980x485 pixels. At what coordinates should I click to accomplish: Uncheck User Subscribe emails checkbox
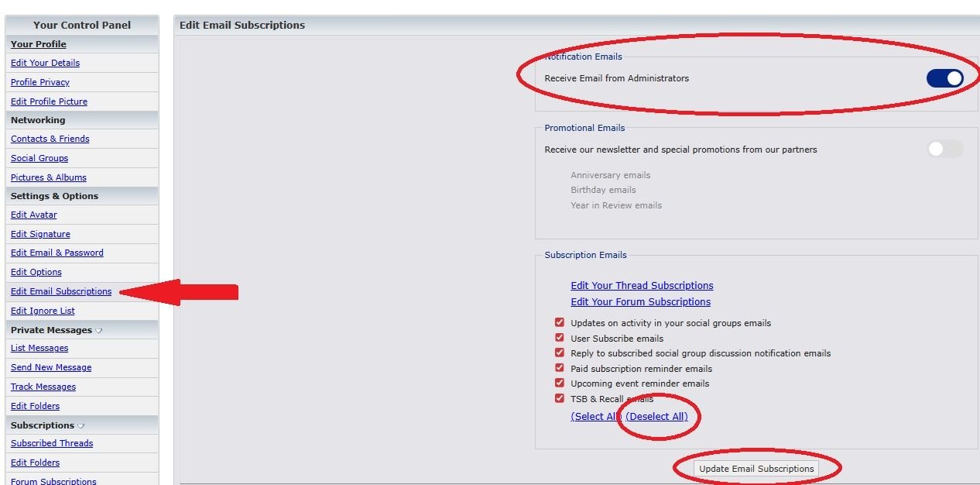(x=560, y=338)
